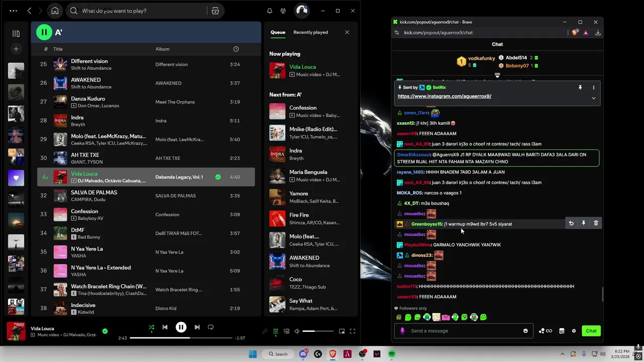Delete Greenboyss15 message trash icon
The image size is (644, 362).
click(x=596, y=223)
